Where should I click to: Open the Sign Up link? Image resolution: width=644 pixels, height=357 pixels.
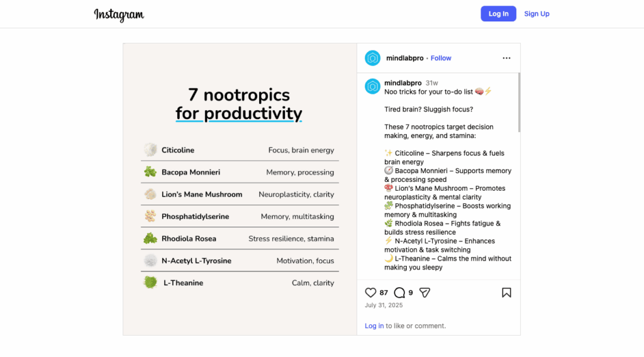[536, 14]
